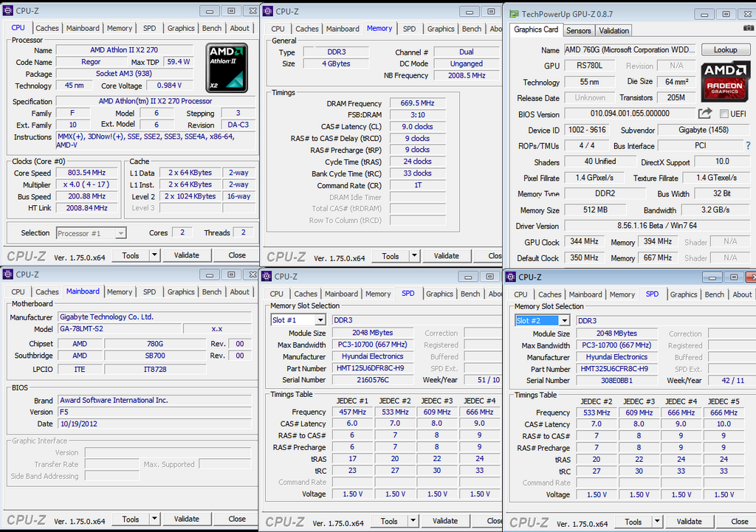Open the Bench tab in the CPU-tab window
The width and height of the screenshot is (756, 532).
tap(212, 28)
